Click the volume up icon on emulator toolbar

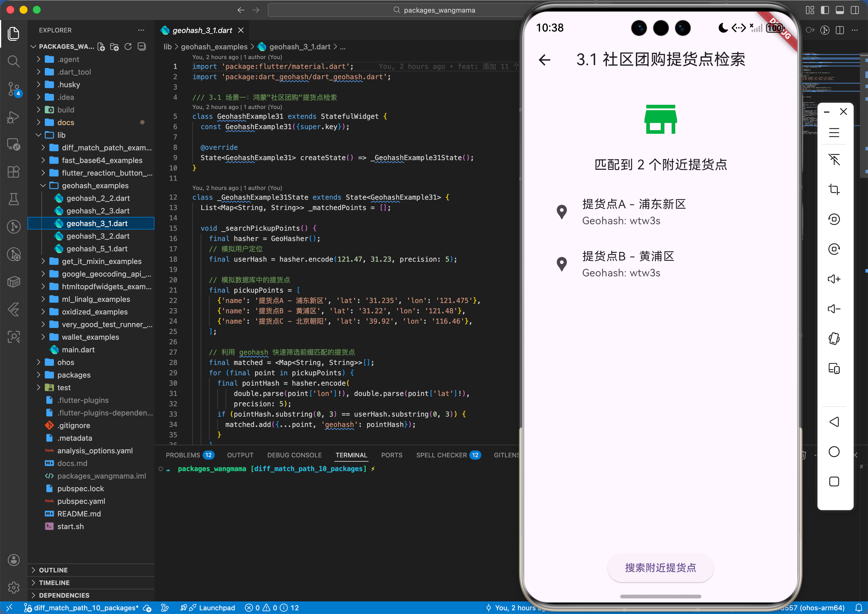click(834, 279)
